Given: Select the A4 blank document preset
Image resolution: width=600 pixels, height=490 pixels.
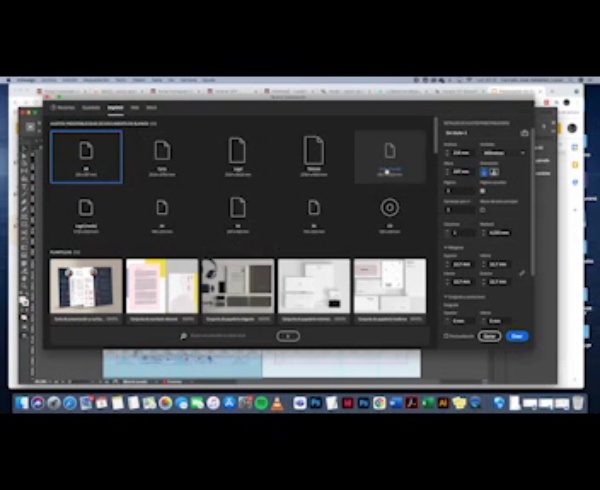Looking at the screenshot, I should pyautogui.click(x=86, y=157).
